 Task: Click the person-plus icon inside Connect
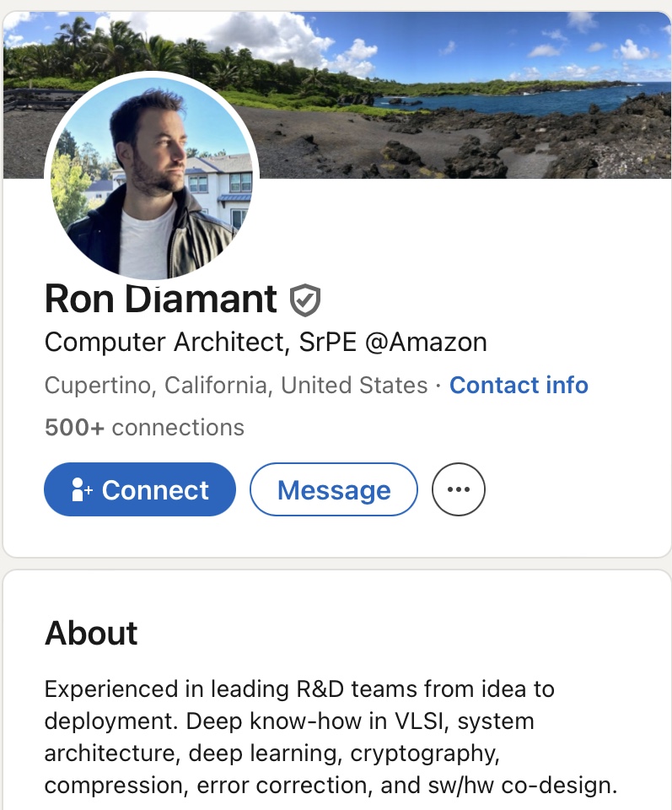(82, 490)
